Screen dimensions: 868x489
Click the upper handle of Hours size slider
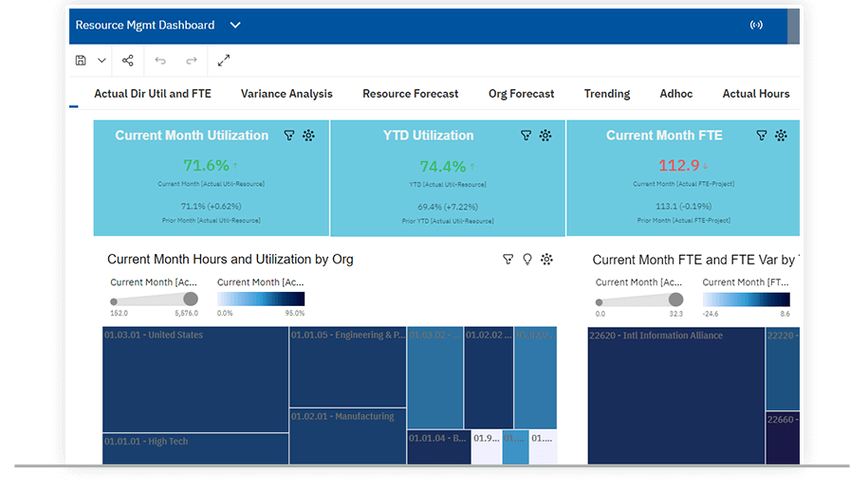tap(190, 299)
